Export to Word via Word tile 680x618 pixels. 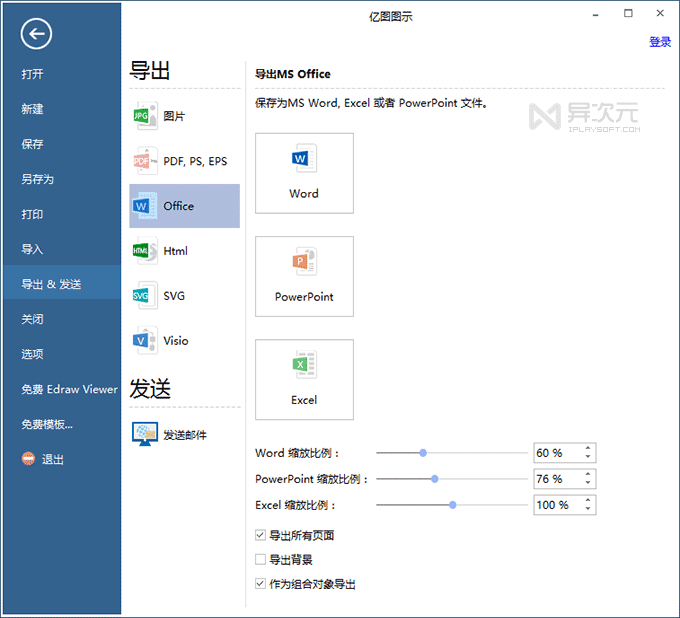pyautogui.click(x=304, y=173)
